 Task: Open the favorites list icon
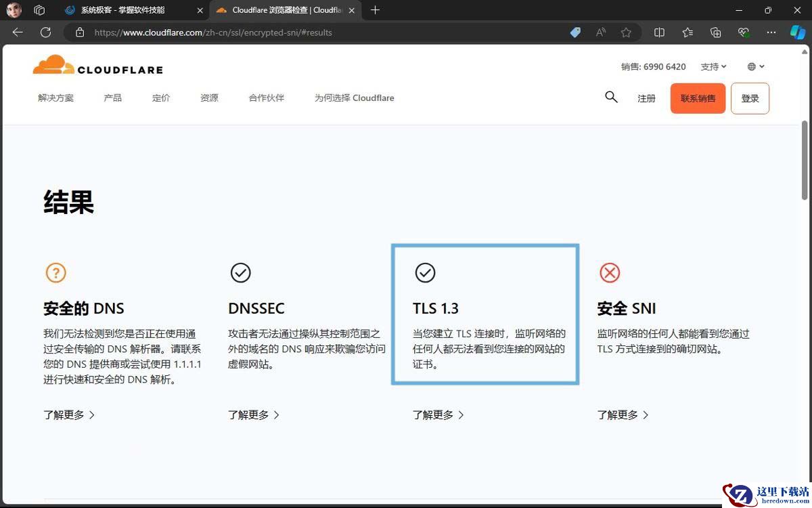tap(687, 32)
